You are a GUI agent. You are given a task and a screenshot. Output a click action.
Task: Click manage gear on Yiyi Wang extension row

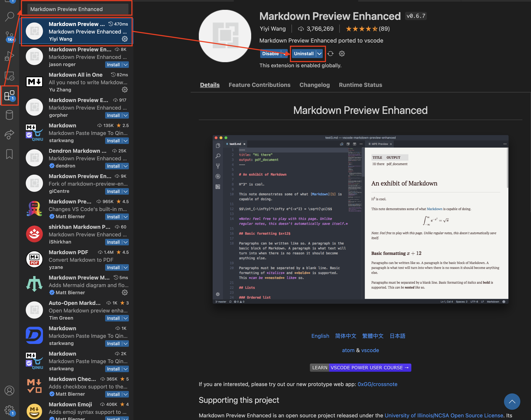pos(125,39)
